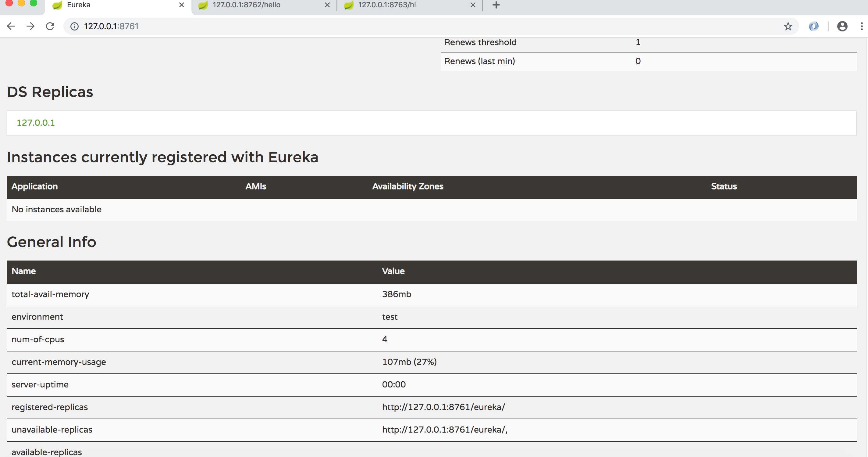The image size is (868, 457).
Task: Open the blue browser extension icon
Action: pyautogui.click(x=814, y=26)
